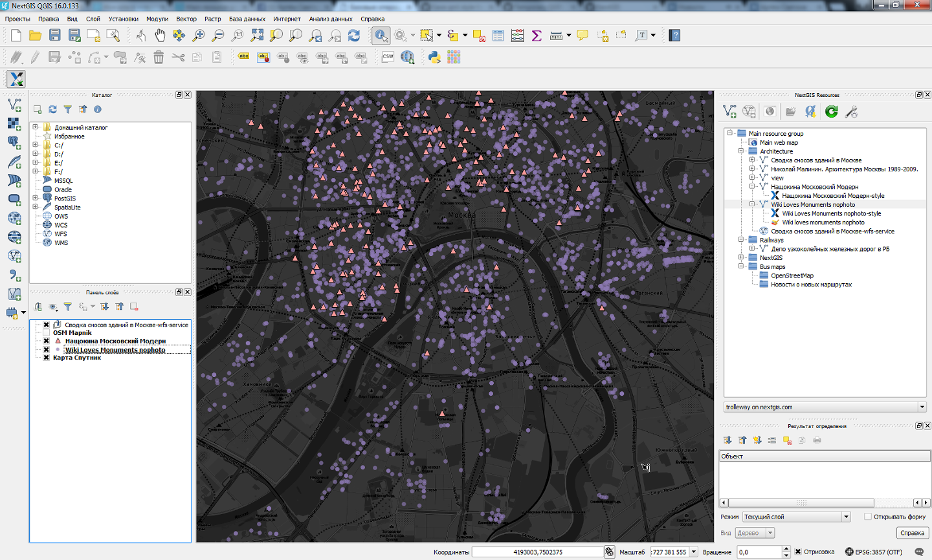Enable the OSM Mapnik layer checkbox
932x560 pixels.
click(47, 333)
